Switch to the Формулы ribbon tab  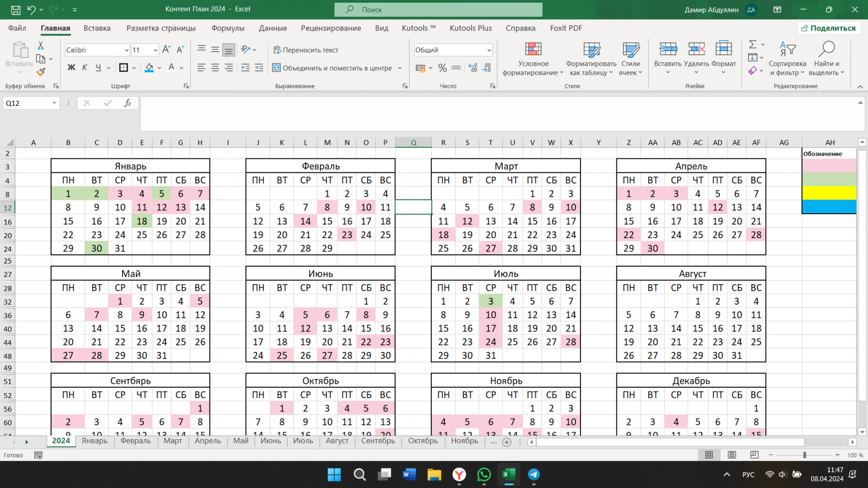click(228, 28)
